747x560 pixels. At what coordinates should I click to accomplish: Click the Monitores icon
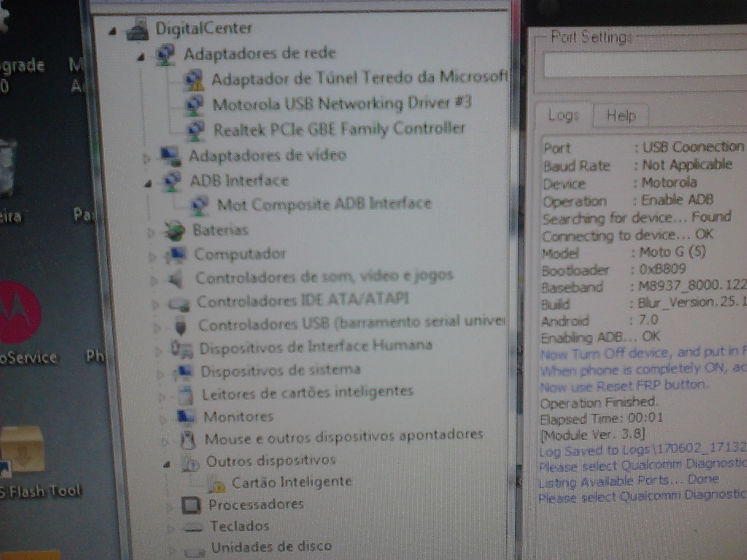pyautogui.click(x=186, y=417)
